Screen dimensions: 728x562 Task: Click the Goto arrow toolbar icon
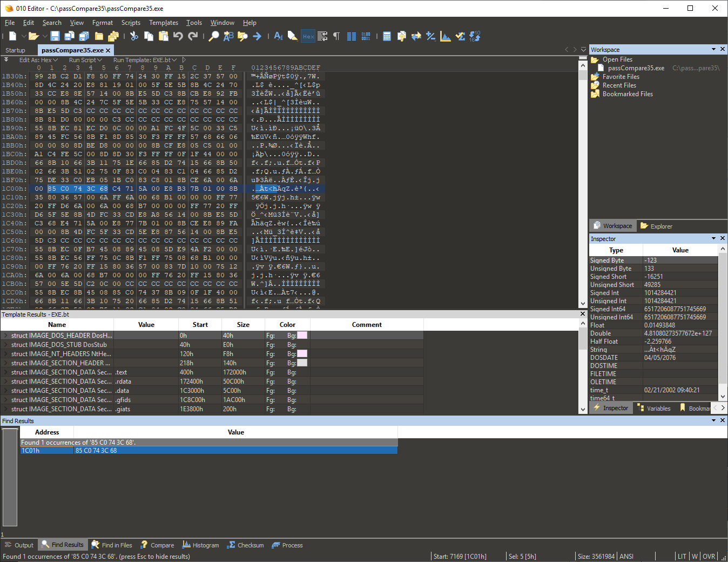click(x=257, y=36)
